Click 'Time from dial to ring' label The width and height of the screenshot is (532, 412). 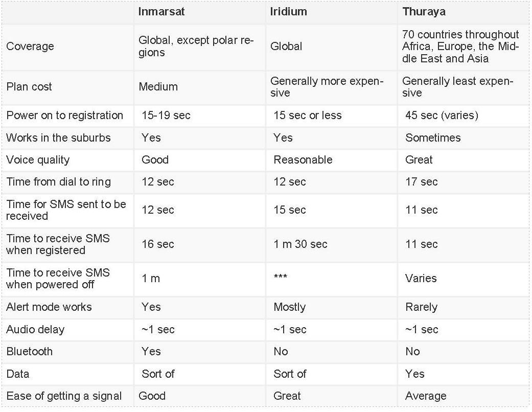[58, 182]
